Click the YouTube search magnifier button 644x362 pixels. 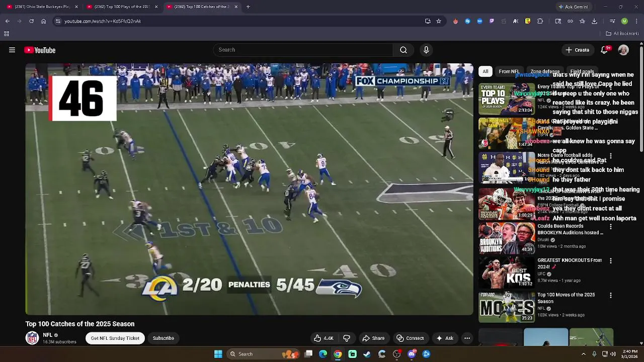(x=403, y=50)
